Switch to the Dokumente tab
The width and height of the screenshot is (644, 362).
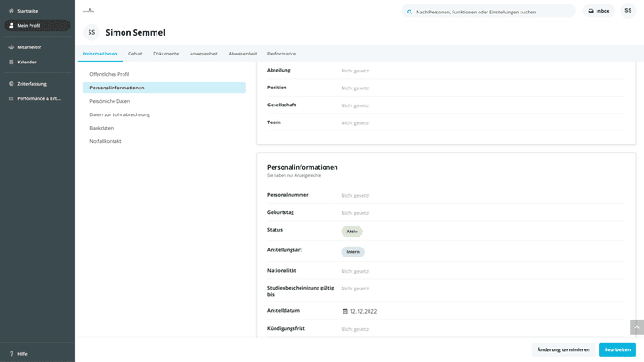tap(166, 54)
